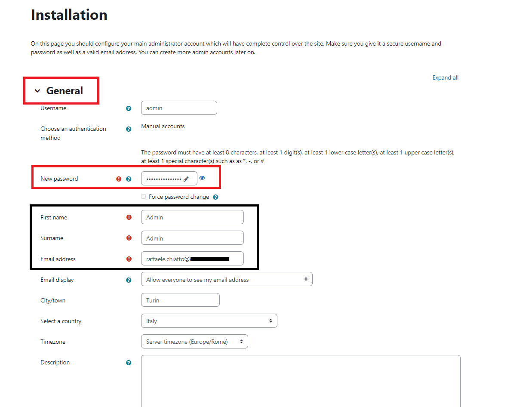Screen dimensions: 532x407
Task: Click help icon beside New password
Action: [x=128, y=179]
